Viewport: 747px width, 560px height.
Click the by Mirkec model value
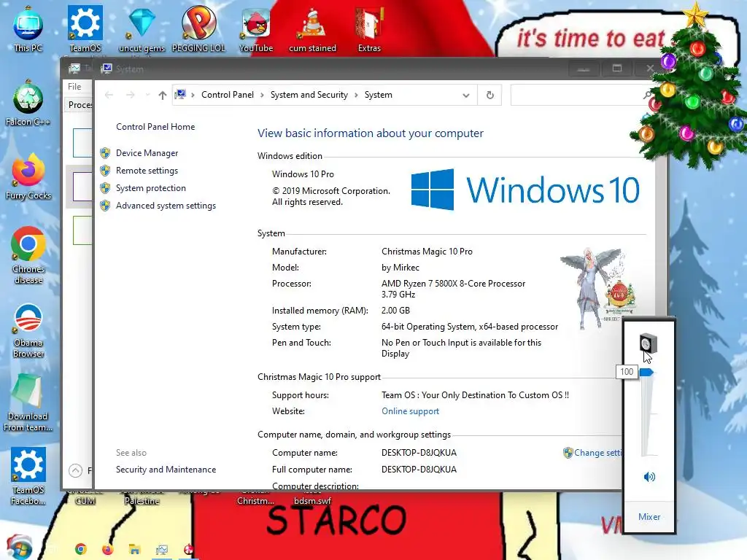point(400,268)
